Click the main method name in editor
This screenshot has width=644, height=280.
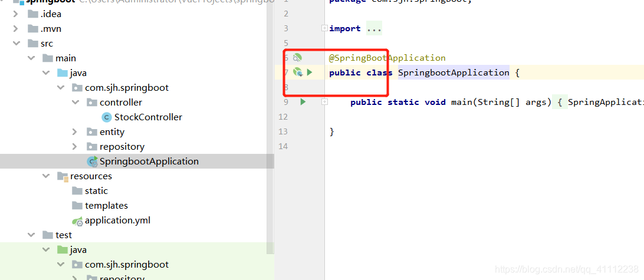pyautogui.click(x=462, y=102)
